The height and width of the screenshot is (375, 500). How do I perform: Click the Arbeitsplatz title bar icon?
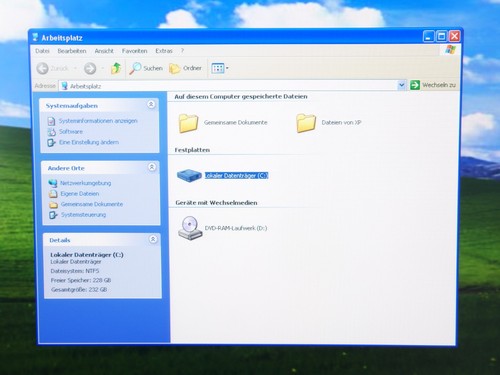[35, 37]
